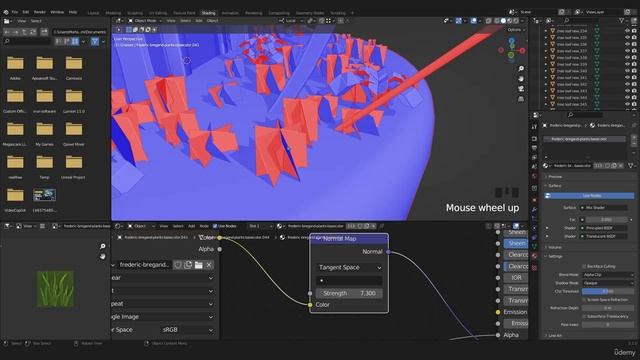This screenshot has height=360, width=640.
Task: Select Material Preview viewport shading mode
Action: click(510, 20)
